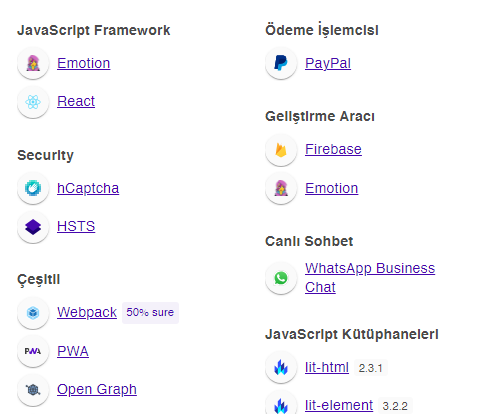Open the hCaptcha link
The width and height of the screenshot is (487, 414).
coord(88,188)
